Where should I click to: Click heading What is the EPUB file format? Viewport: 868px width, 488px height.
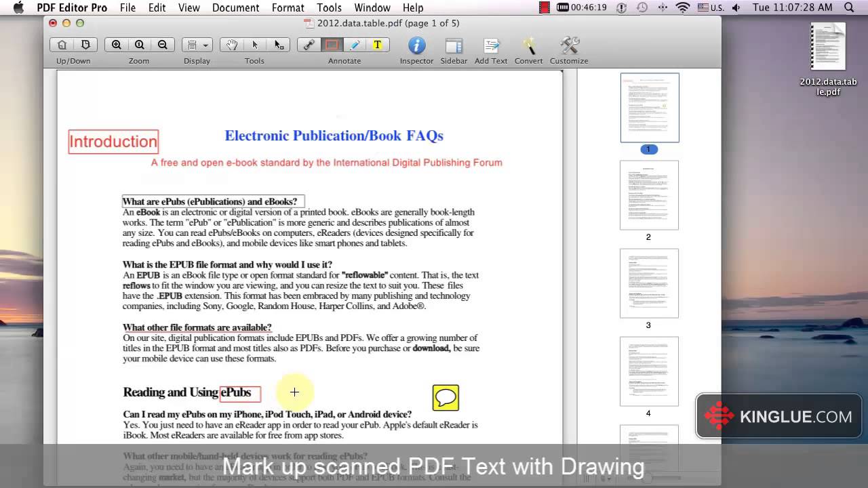coord(227,264)
